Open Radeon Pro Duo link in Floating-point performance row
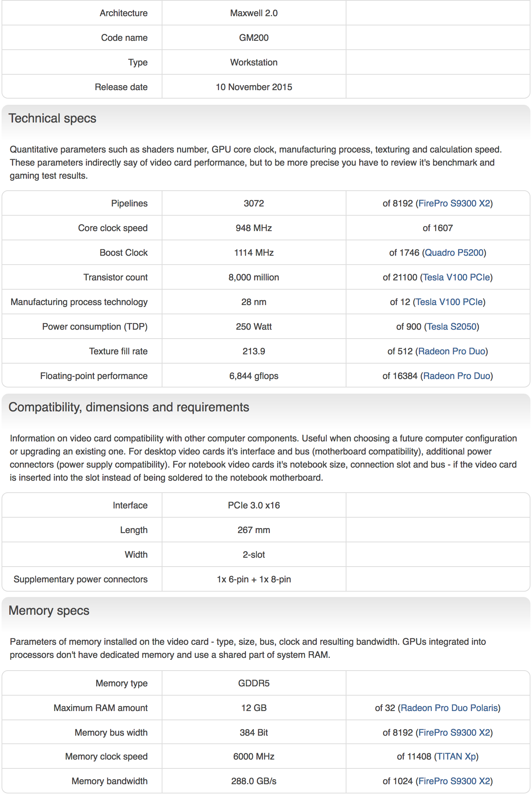Viewport: 532px width, 795px height. coord(457,376)
